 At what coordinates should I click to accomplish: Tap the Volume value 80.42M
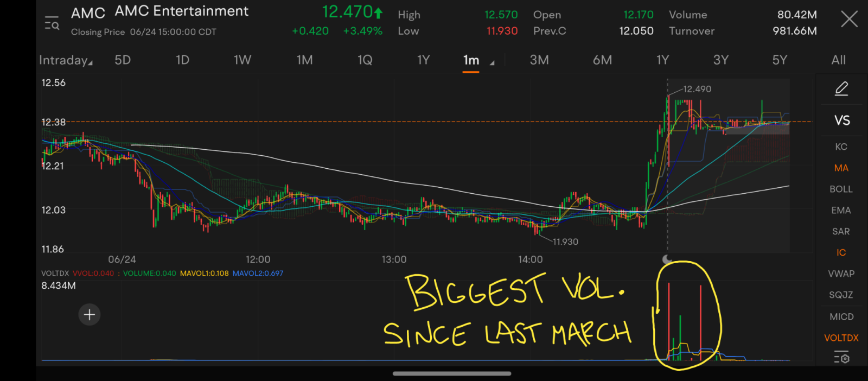tap(797, 15)
